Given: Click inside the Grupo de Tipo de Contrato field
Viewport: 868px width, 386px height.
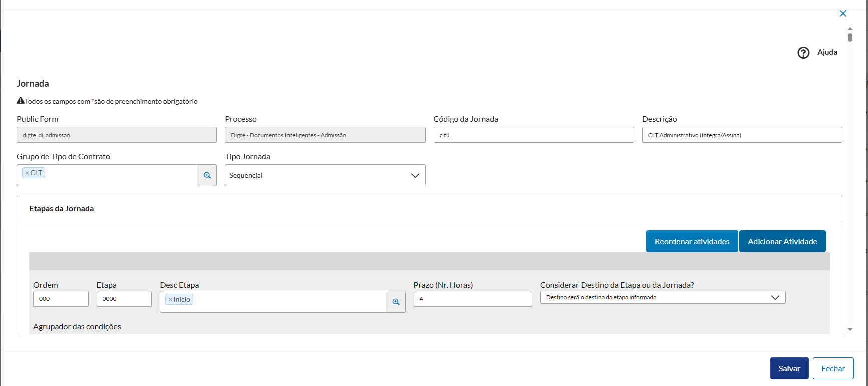Looking at the screenshot, I should pos(107,175).
